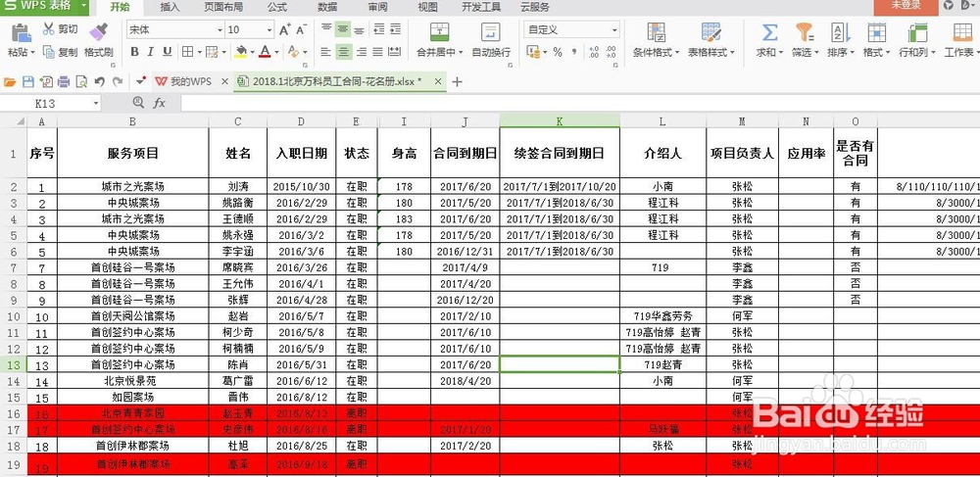Switch to the 数据 (Data) tab

tap(327, 8)
